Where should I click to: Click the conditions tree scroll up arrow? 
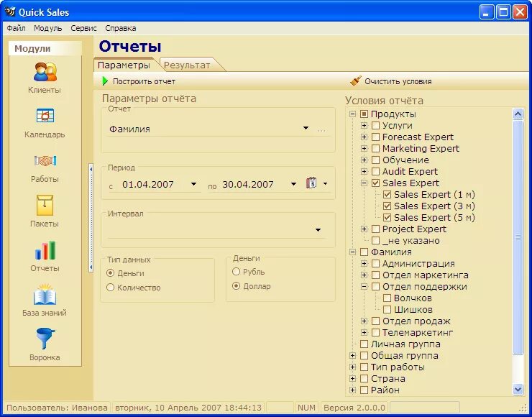pyautogui.click(x=518, y=114)
